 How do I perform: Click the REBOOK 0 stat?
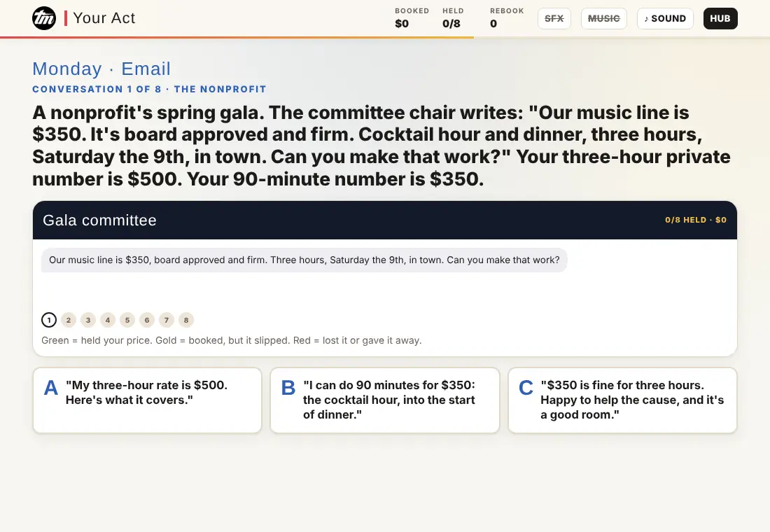(507, 17)
